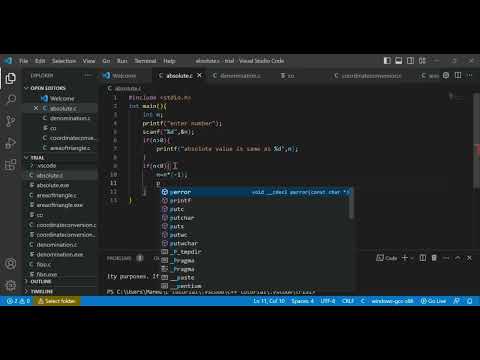Choose puts suggestion

tap(256, 226)
